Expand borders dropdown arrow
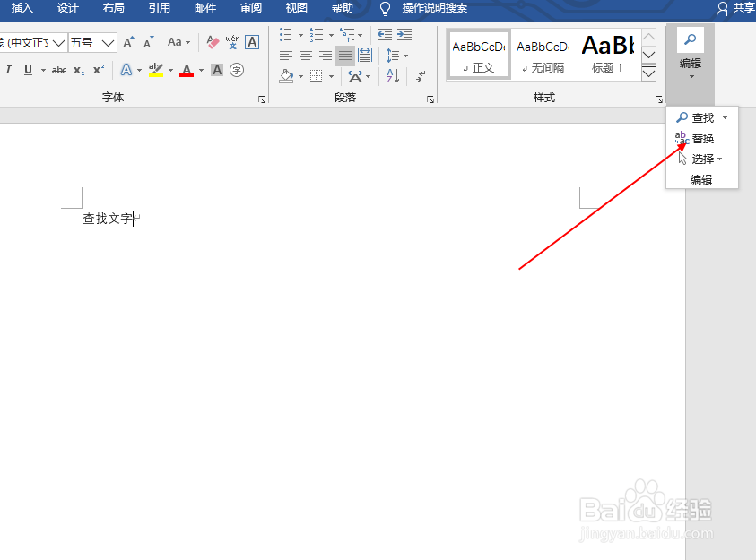The height and width of the screenshot is (560, 756). point(331,76)
